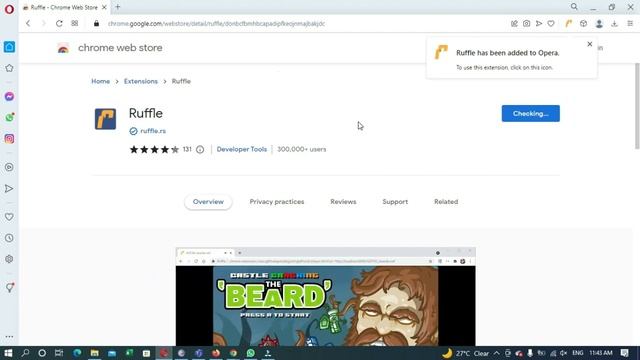640x360 pixels.
Task: Switch to Privacy practices tab
Action: point(277,202)
